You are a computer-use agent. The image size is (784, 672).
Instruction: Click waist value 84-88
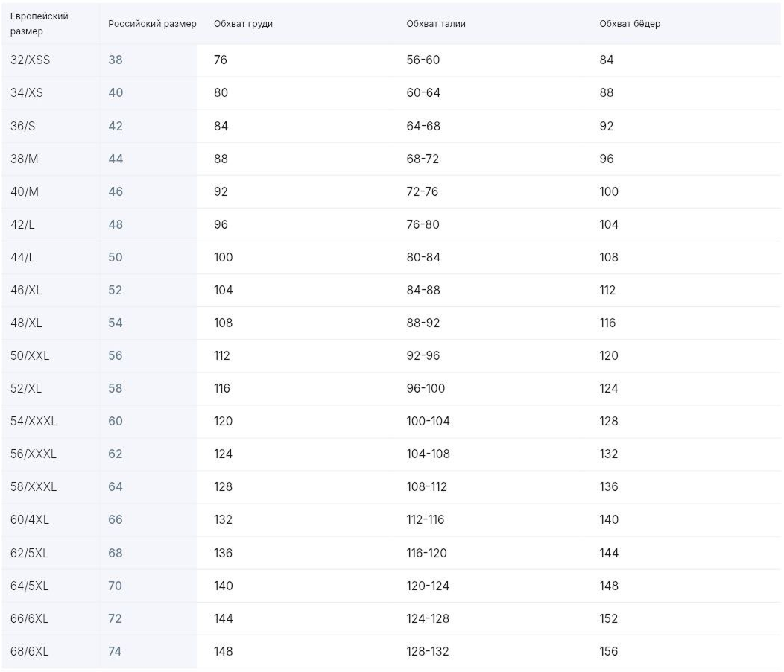[x=423, y=290]
